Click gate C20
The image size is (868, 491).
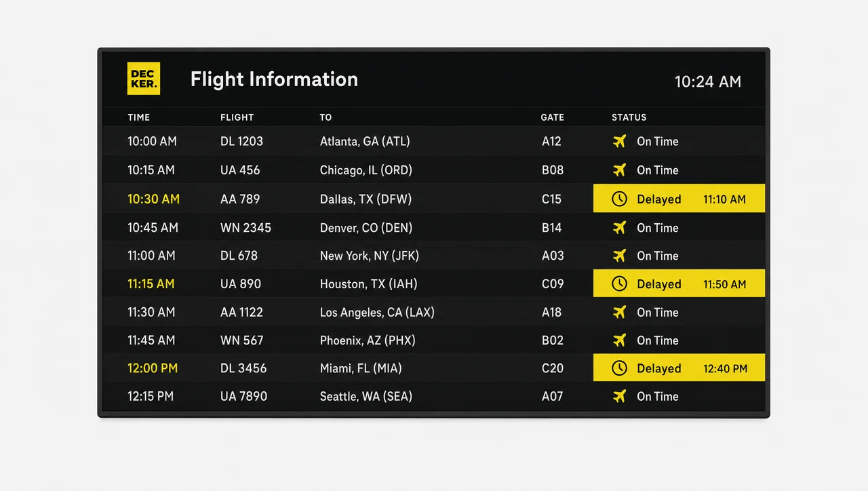click(x=553, y=368)
